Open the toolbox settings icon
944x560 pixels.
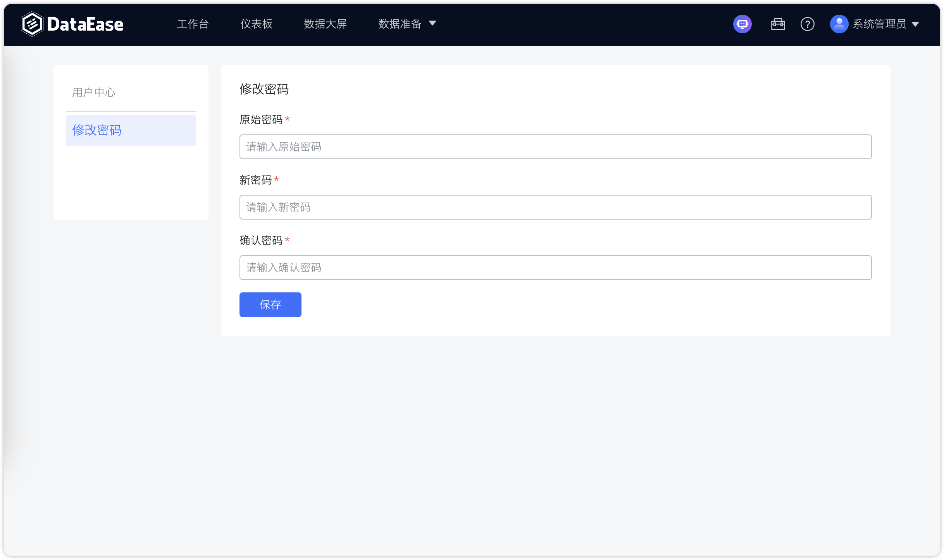point(778,24)
